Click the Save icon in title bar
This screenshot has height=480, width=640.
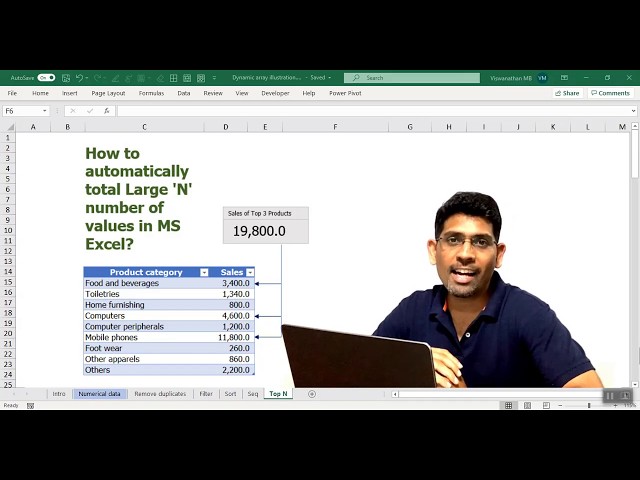point(66,78)
